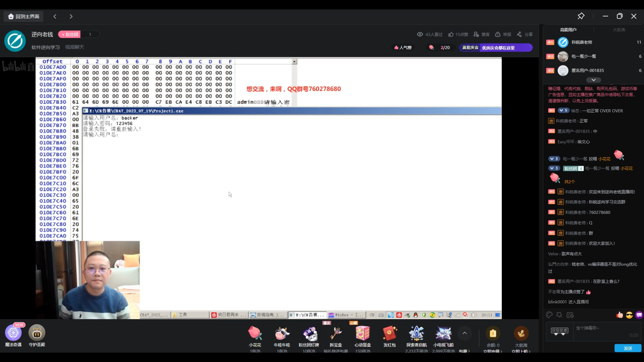The image size is (644, 362).
Task: Open the 人气榜 popularity ranking
Action: (x=403, y=48)
